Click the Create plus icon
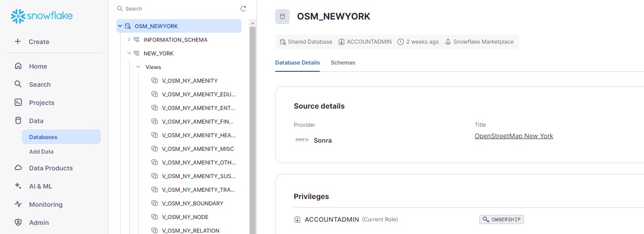Image resolution: width=644 pixels, height=234 pixels. (x=18, y=41)
